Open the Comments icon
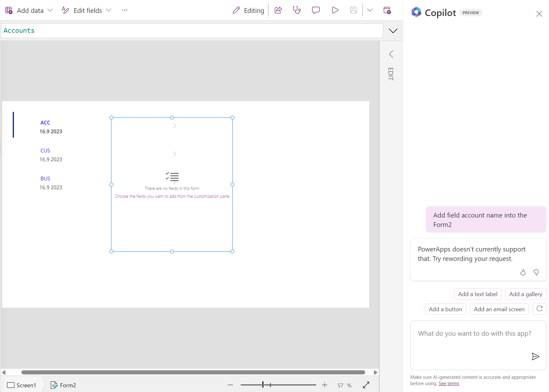The width and height of the screenshot is (549, 392). [316, 10]
